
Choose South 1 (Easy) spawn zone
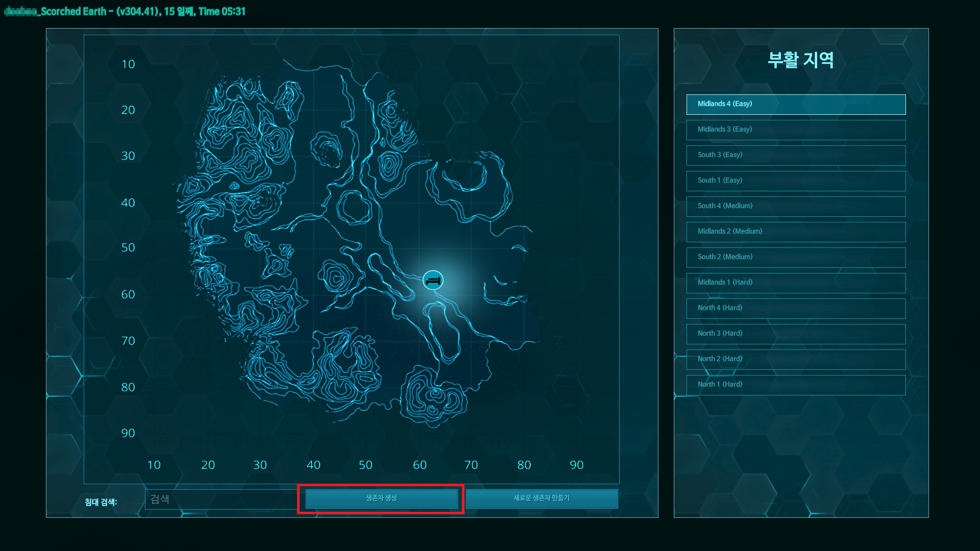[x=796, y=181]
